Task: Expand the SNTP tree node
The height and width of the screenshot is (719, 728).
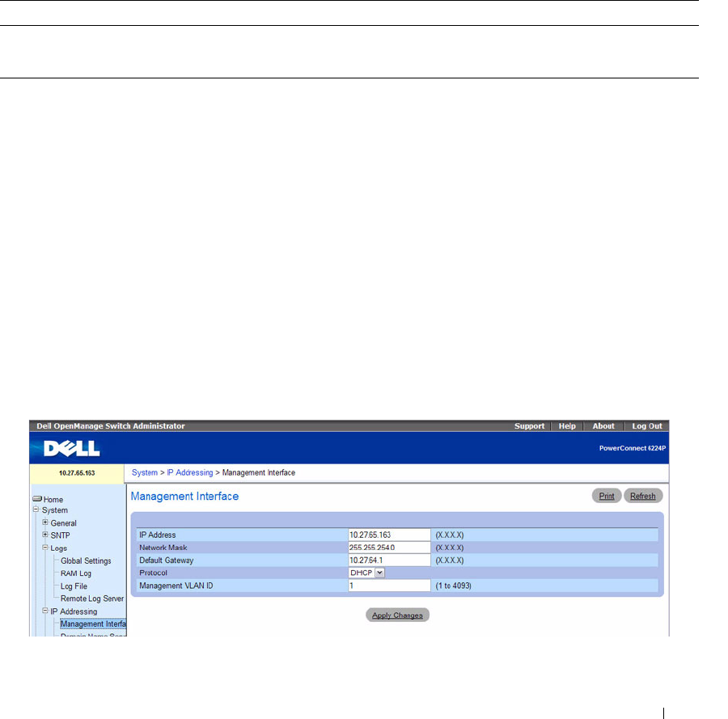Action: (45, 535)
